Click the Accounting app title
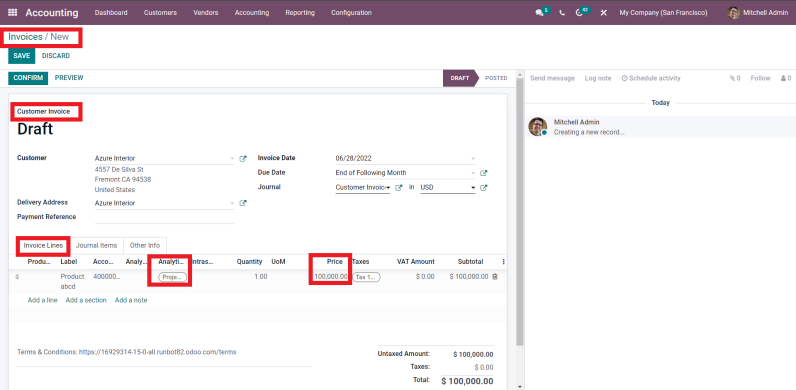 coord(52,13)
